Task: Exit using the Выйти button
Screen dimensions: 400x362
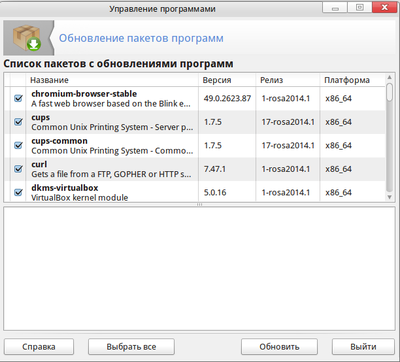Action: (x=363, y=347)
